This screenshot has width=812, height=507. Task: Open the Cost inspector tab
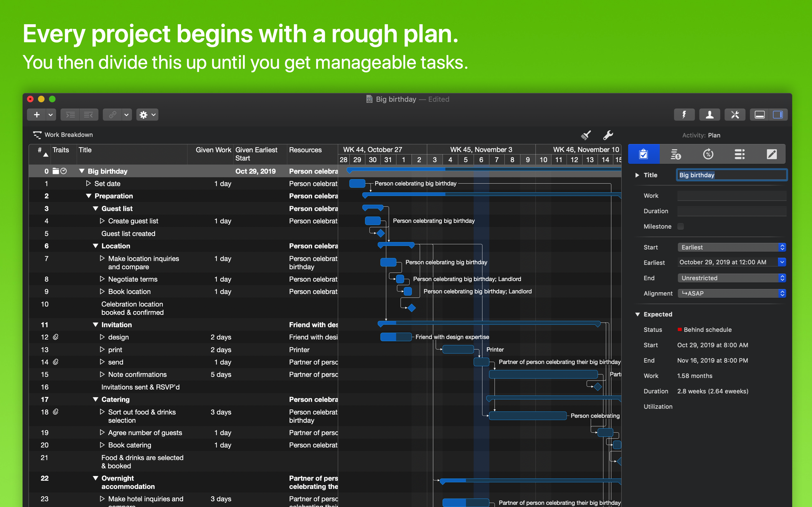tap(676, 154)
